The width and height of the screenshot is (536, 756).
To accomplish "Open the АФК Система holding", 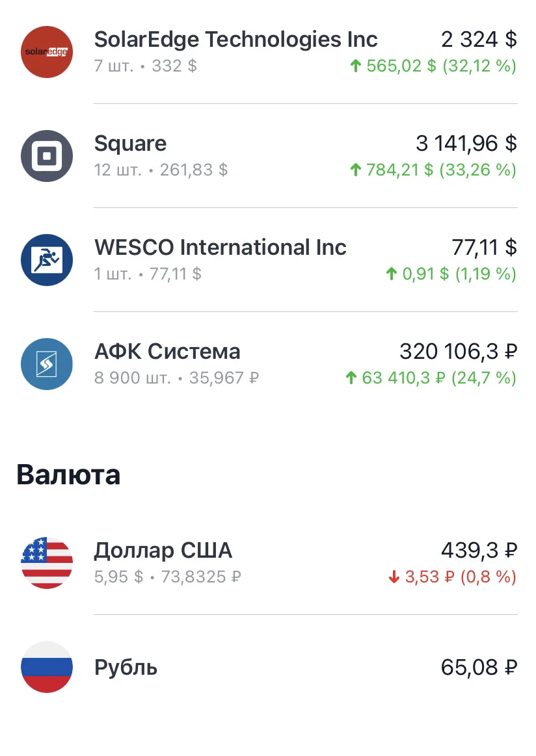I will [268, 364].
